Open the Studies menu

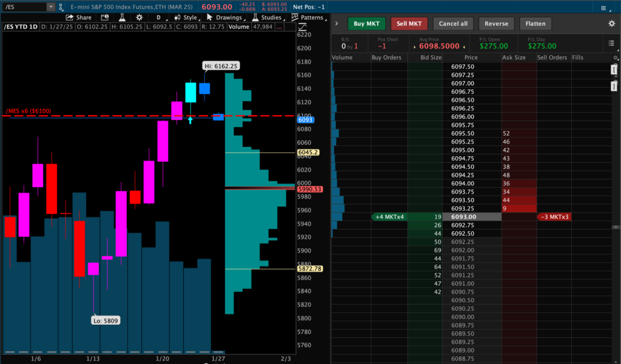(x=267, y=18)
